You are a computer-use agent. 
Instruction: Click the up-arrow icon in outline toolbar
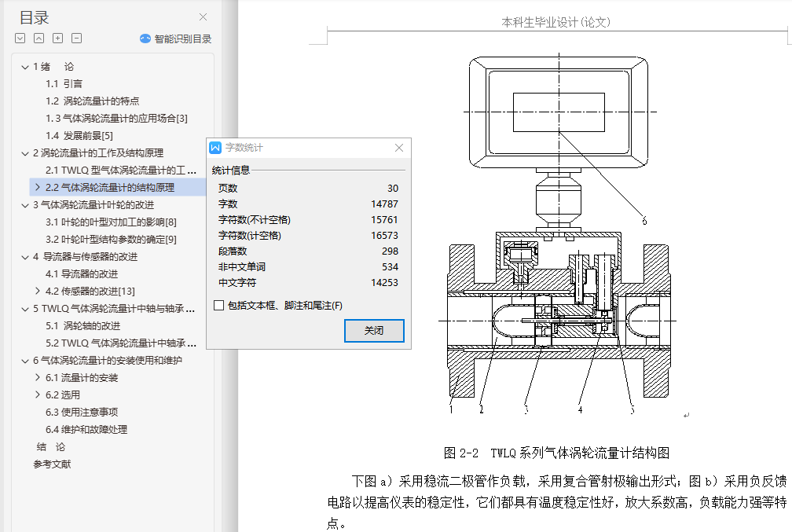pyautogui.click(x=39, y=39)
